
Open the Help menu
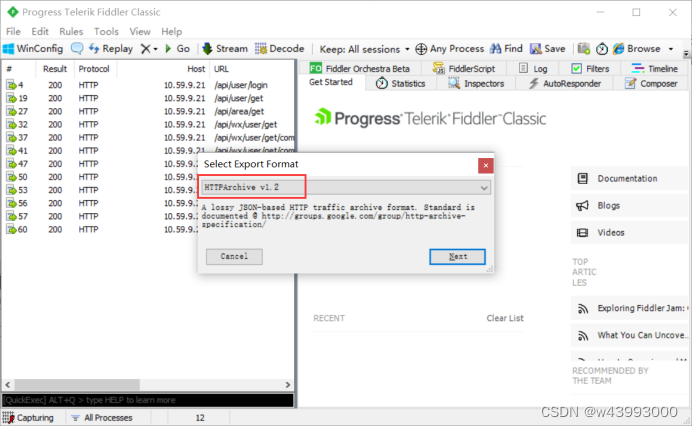click(171, 31)
